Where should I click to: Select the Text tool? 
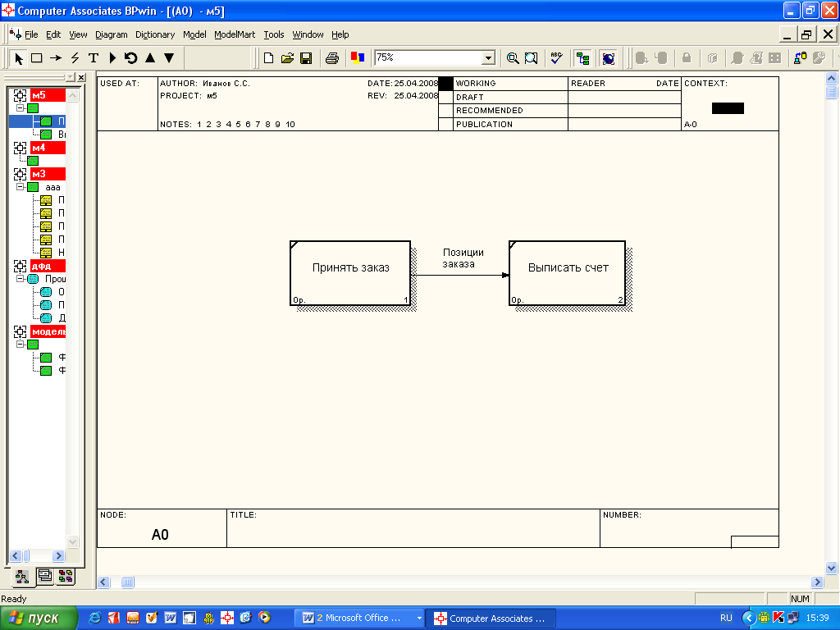[x=94, y=58]
